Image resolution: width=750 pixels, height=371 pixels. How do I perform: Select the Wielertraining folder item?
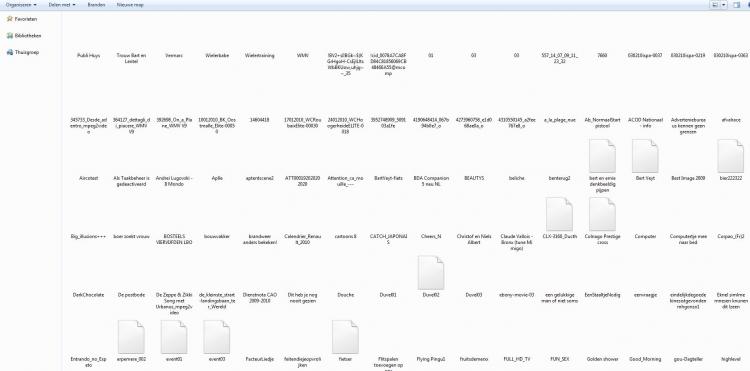click(x=260, y=55)
